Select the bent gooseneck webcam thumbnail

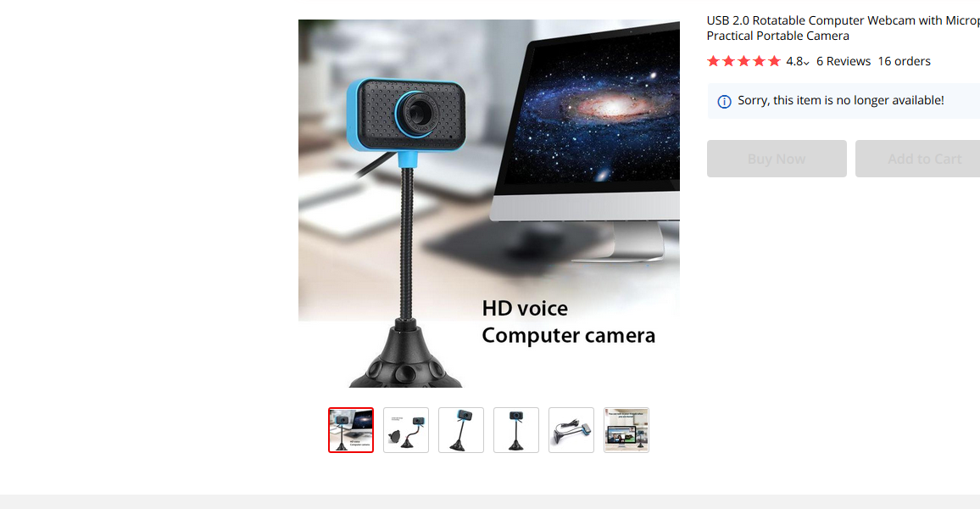point(406,430)
